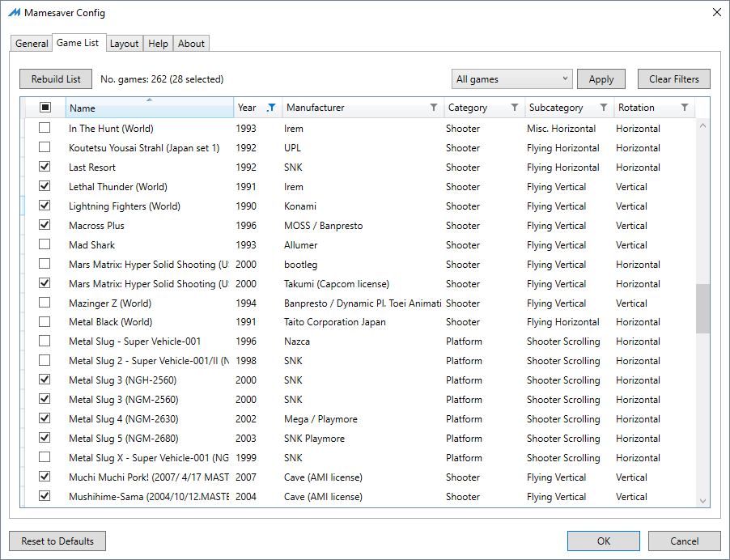
Task: Switch to the General tab
Action: pos(32,43)
